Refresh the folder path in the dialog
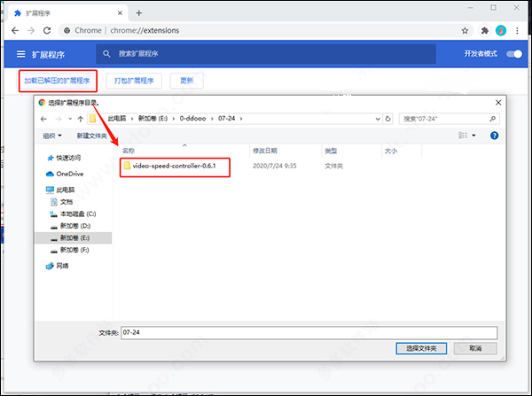Viewport: 532px width, 396px height. (x=387, y=119)
